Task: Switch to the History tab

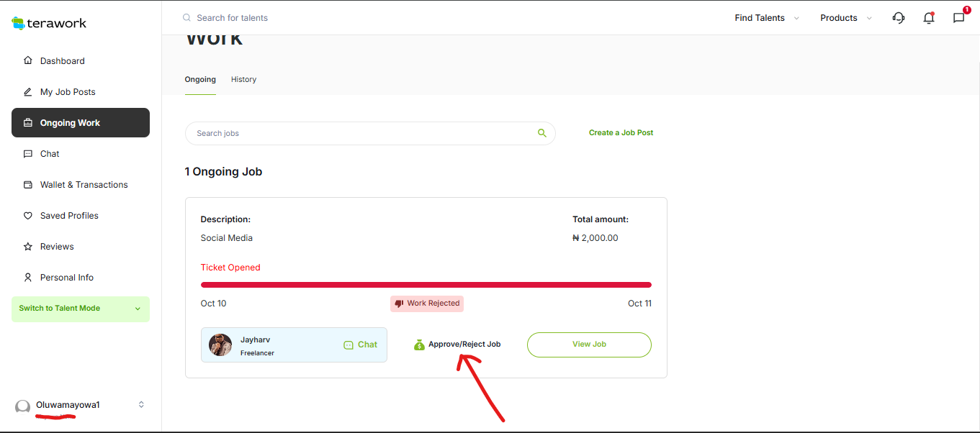Action: point(243,79)
